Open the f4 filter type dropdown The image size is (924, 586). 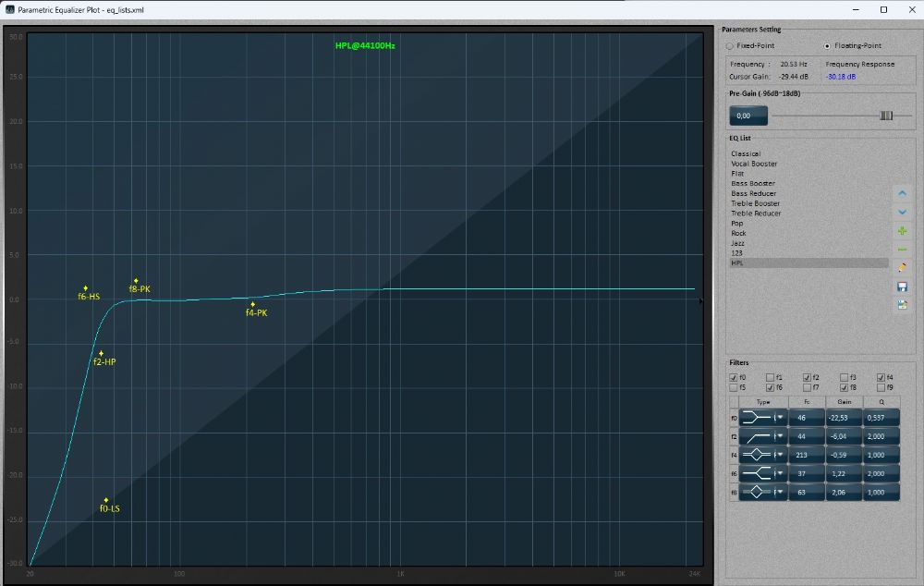point(781,455)
